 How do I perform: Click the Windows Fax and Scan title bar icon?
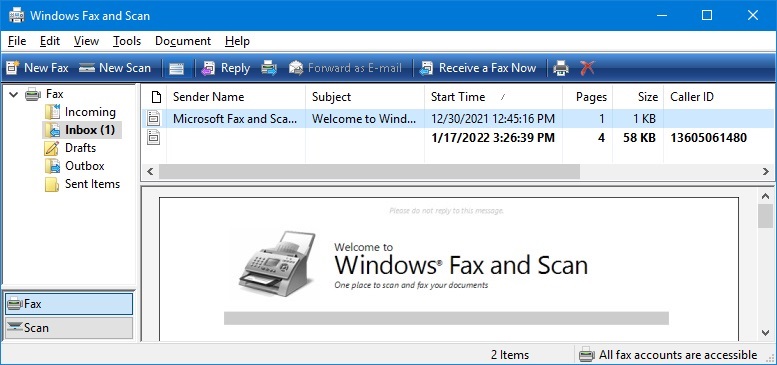click(16, 15)
